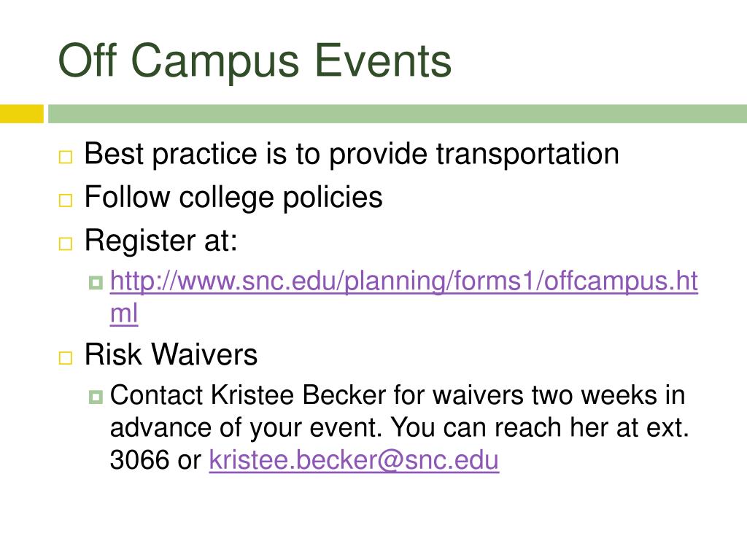
Task: Click the square bullet before Register at
Action: [x=65, y=244]
